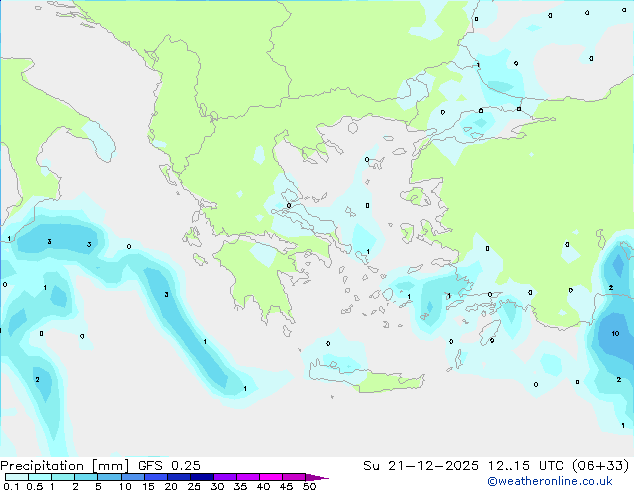Select the 5–10 mm legend color box

(x=109, y=477)
